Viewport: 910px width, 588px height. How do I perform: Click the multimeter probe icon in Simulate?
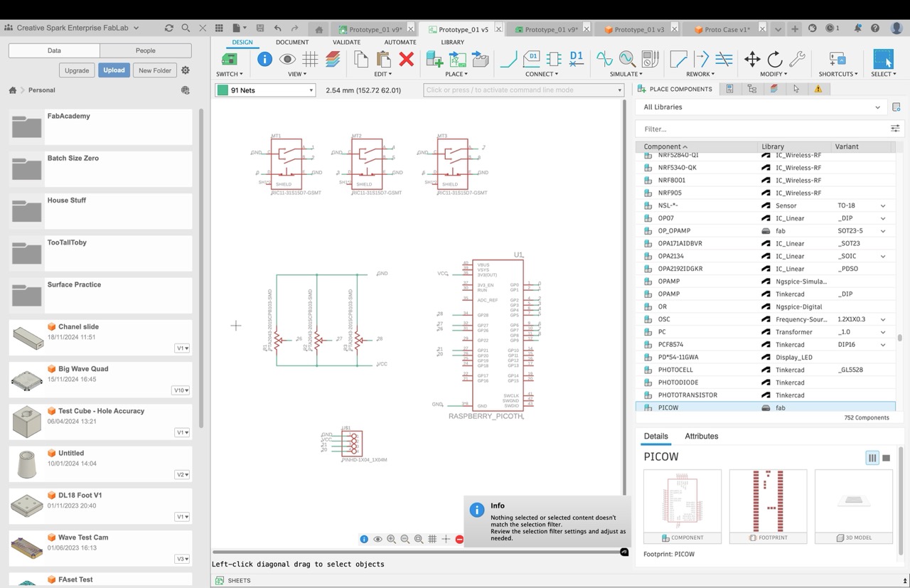point(650,60)
